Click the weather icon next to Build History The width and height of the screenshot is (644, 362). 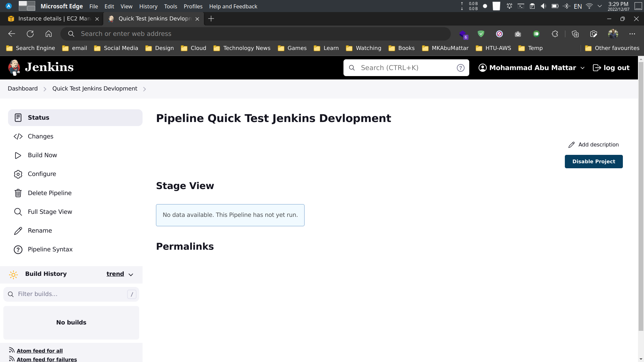click(13, 275)
